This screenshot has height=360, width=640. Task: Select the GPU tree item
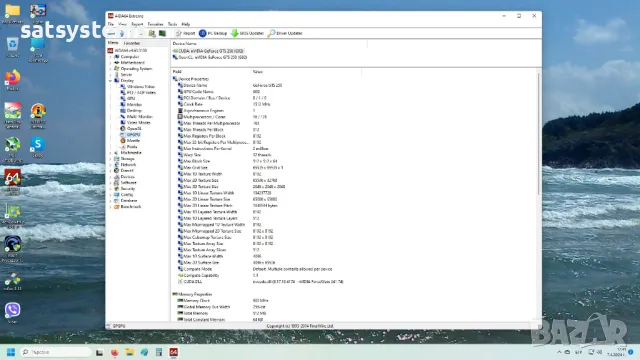pos(131,98)
